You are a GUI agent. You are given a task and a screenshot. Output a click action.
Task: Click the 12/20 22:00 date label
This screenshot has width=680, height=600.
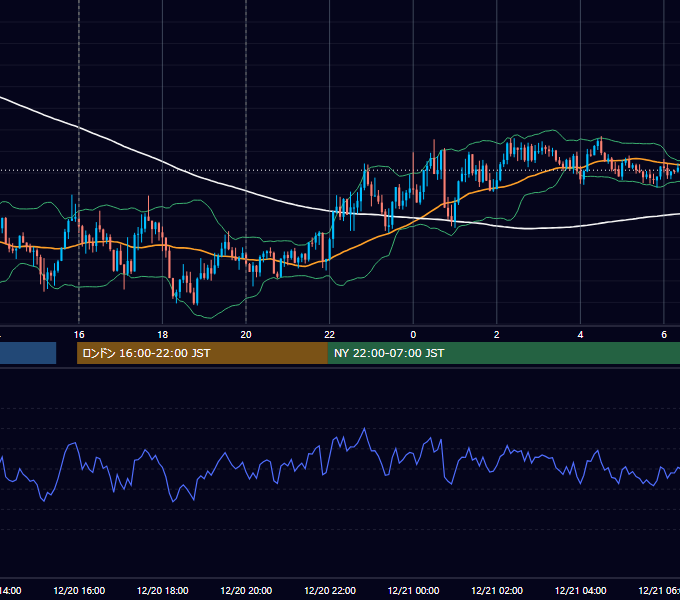(330, 590)
